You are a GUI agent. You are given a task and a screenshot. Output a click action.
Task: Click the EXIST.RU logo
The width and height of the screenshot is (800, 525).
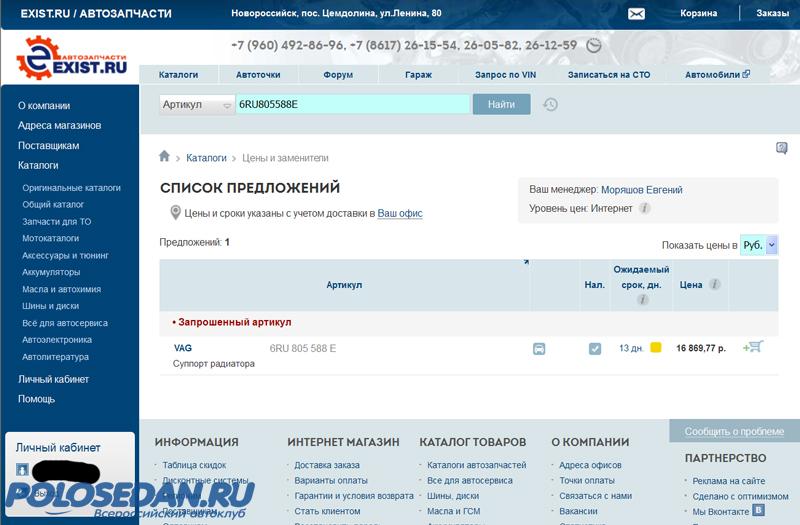point(72,59)
